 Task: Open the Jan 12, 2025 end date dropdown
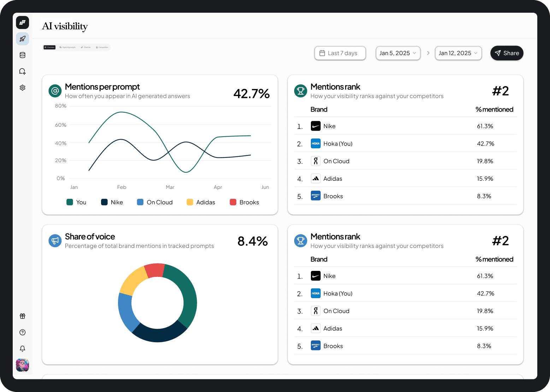[458, 53]
